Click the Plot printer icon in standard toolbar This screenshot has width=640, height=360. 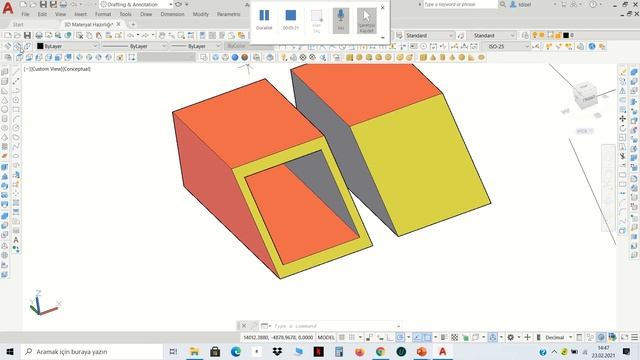[39, 36]
